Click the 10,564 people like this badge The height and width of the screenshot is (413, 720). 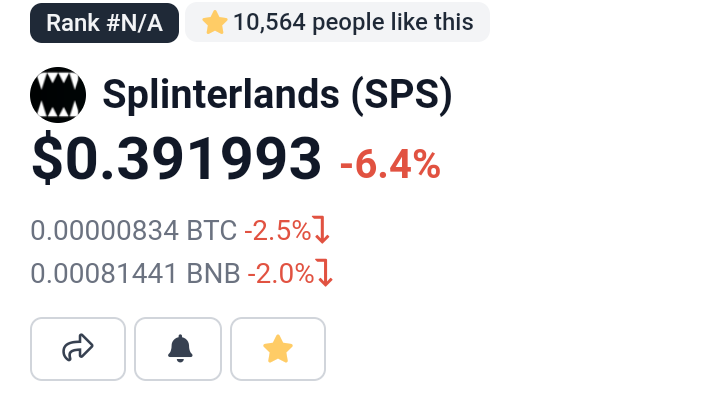[x=338, y=22]
